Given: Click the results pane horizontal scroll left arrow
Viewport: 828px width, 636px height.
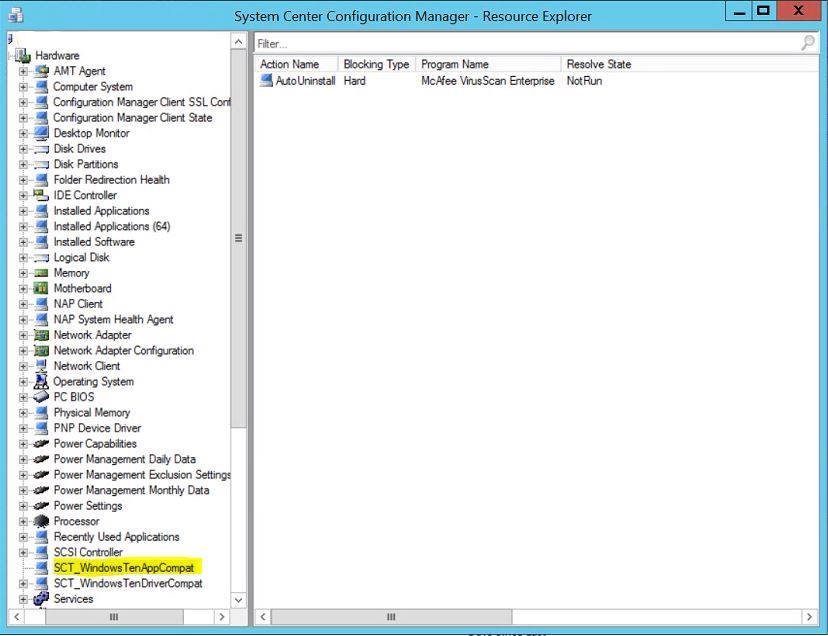Looking at the screenshot, I should click(264, 616).
